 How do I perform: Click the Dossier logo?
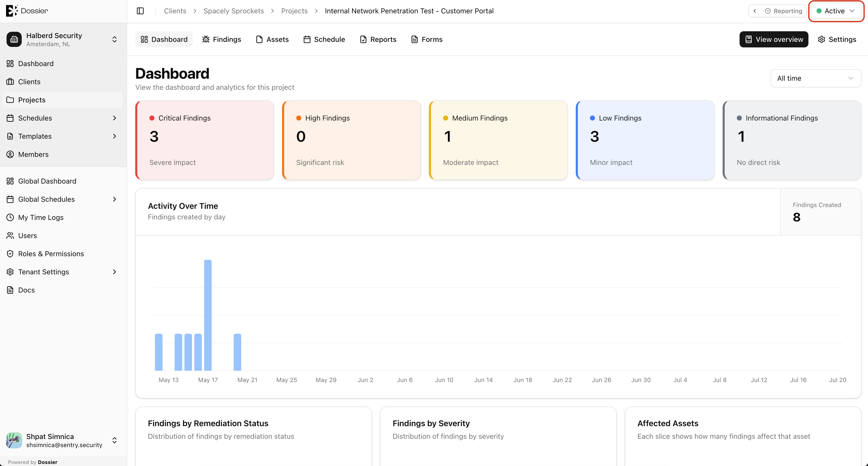click(x=27, y=11)
